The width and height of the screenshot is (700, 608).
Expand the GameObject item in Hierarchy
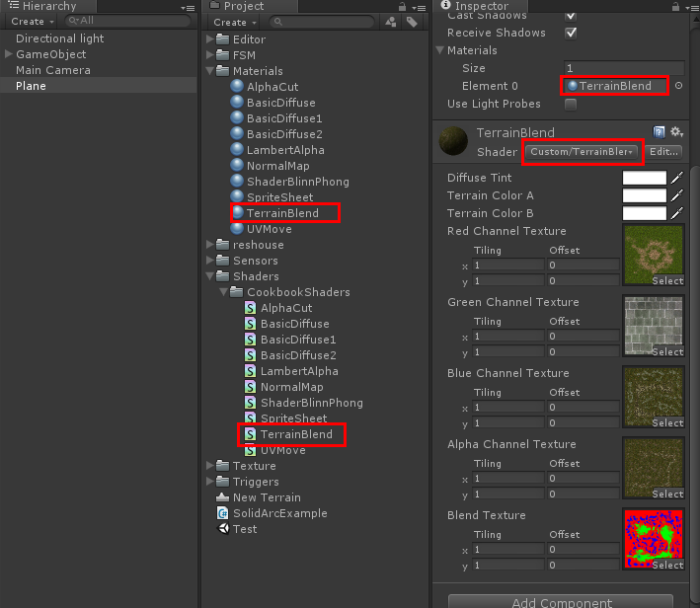(x=9, y=54)
